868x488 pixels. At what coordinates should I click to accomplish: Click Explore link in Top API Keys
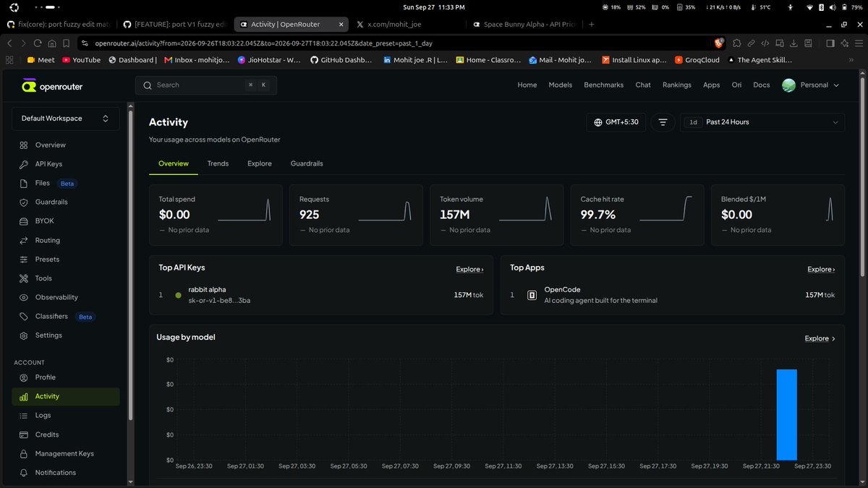469,269
